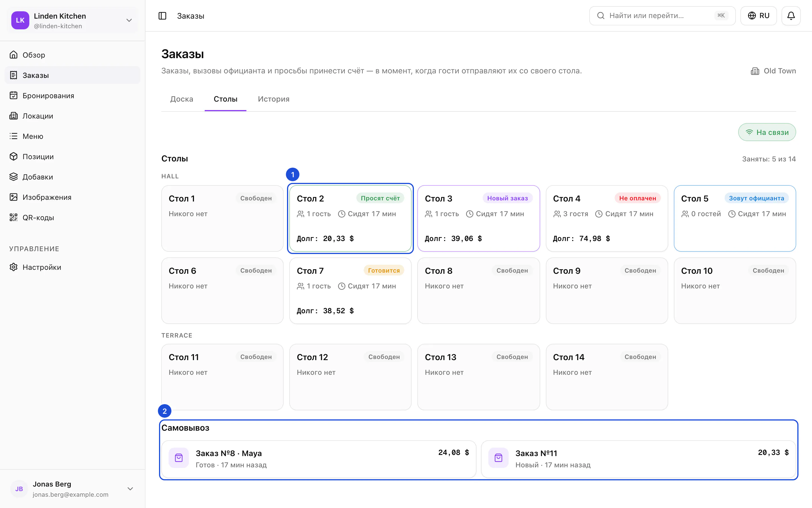Screen dimensions: 812x508
Task: Open the Стол 7 card being prepared
Action: tap(350, 291)
